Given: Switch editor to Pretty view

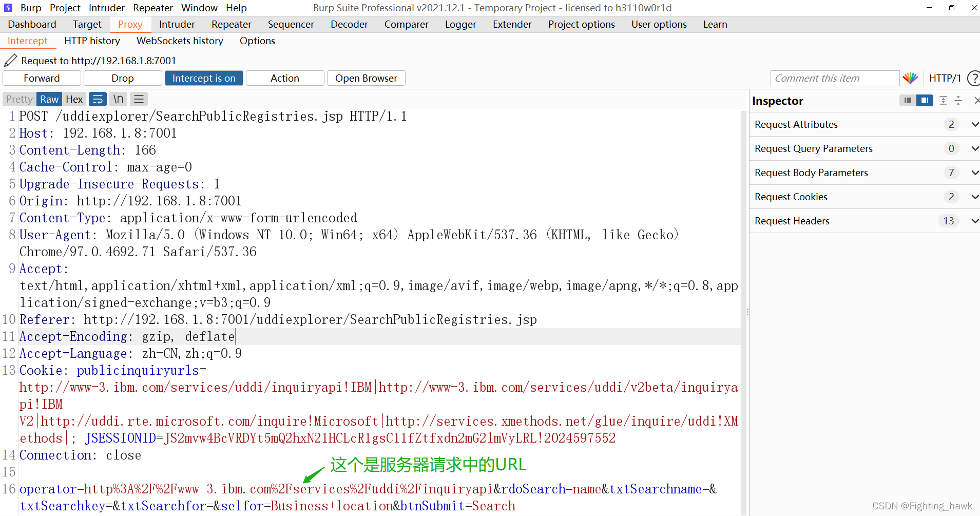Looking at the screenshot, I should pyautogui.click(x=20, y=99).
